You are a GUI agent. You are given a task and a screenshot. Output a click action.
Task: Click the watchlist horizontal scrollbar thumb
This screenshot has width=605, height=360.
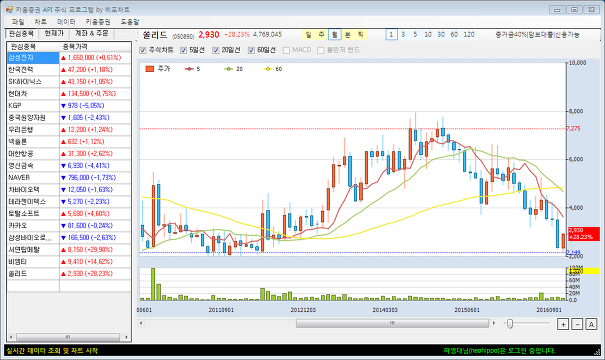coord(68,337)
